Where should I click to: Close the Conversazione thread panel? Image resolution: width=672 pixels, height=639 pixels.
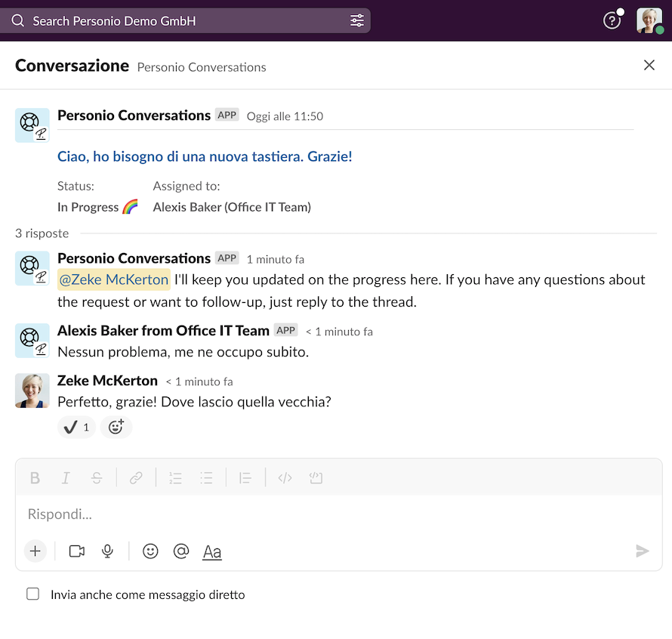[x=649, y=65]
